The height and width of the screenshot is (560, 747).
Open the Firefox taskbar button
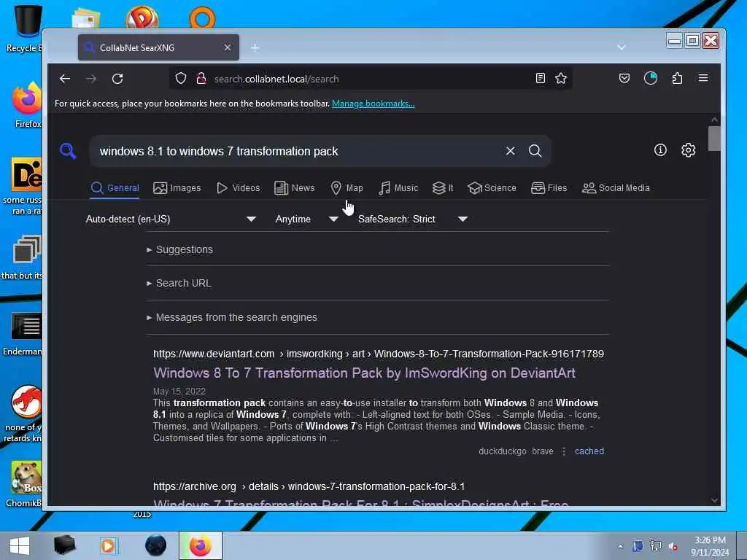[x=201, y=545]
